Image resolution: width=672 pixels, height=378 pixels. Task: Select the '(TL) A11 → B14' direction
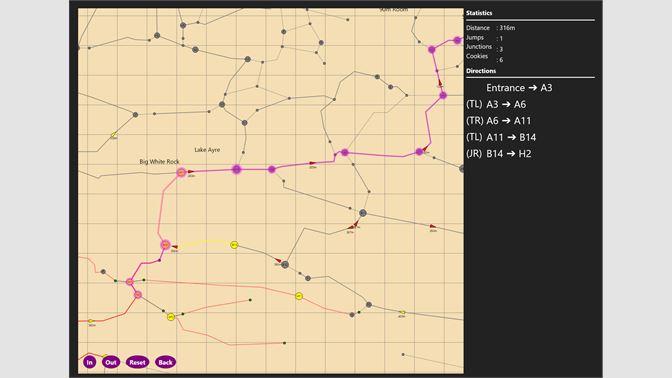(501, 137)
